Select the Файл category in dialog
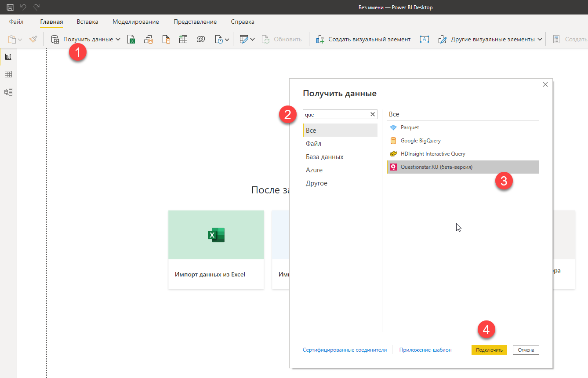 click(340, 144)
